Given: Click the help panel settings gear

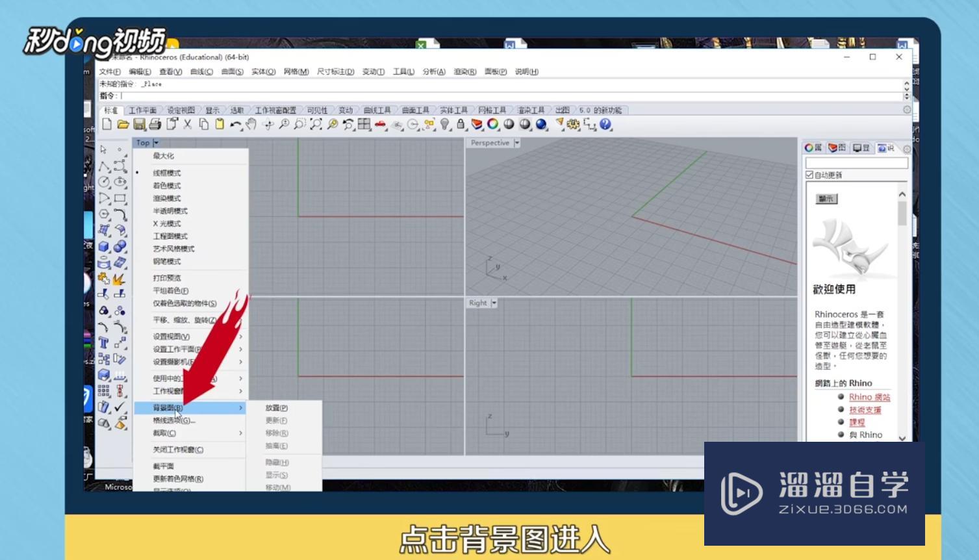Looking at the screenshot, I should pos(907,149).
